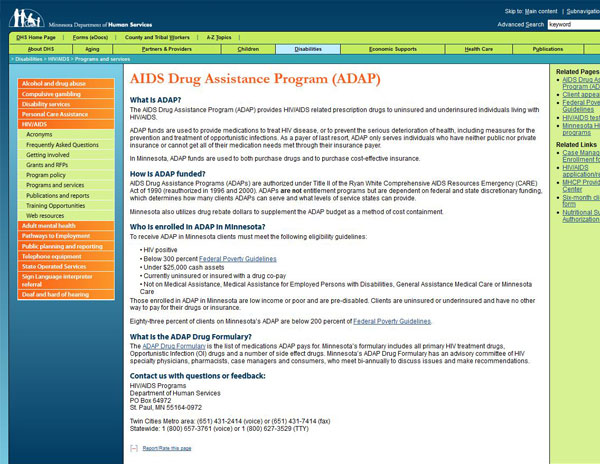Open Getting involved item
600x464 pixels.
click(66, 155)
